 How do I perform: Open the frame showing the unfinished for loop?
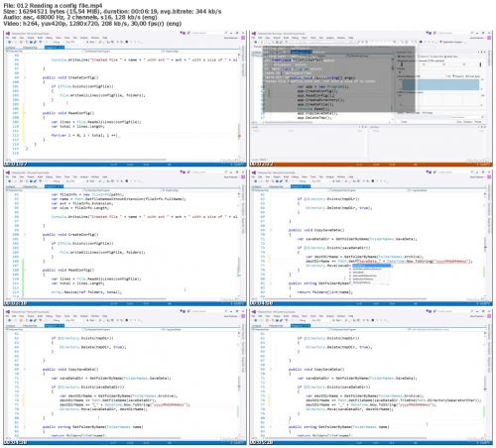tap(125, 98)
